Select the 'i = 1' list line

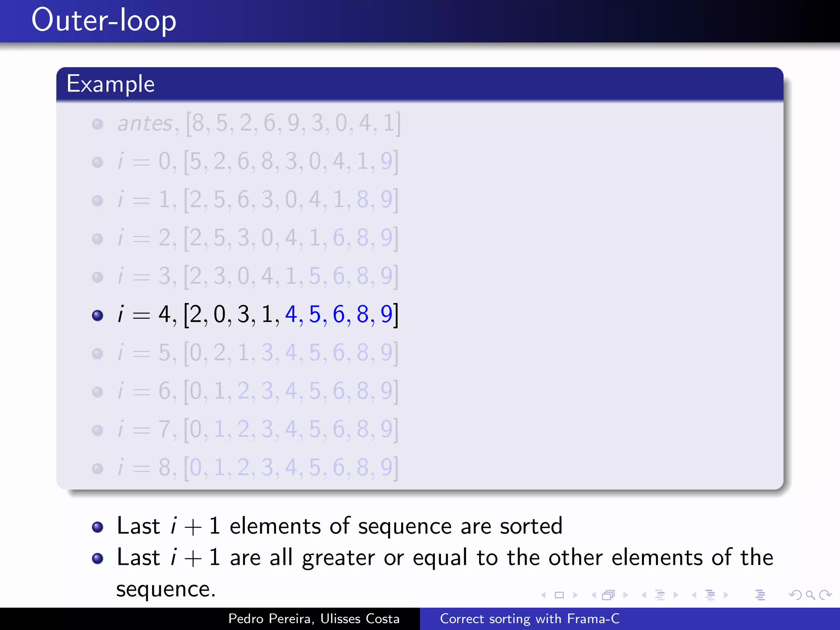(258, 200)
